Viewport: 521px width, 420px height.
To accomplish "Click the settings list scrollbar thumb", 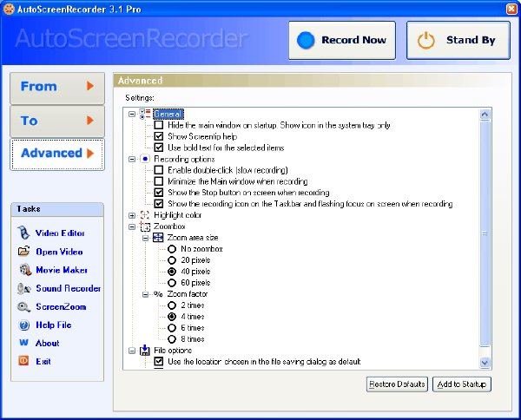I will [x=485, y=233].
